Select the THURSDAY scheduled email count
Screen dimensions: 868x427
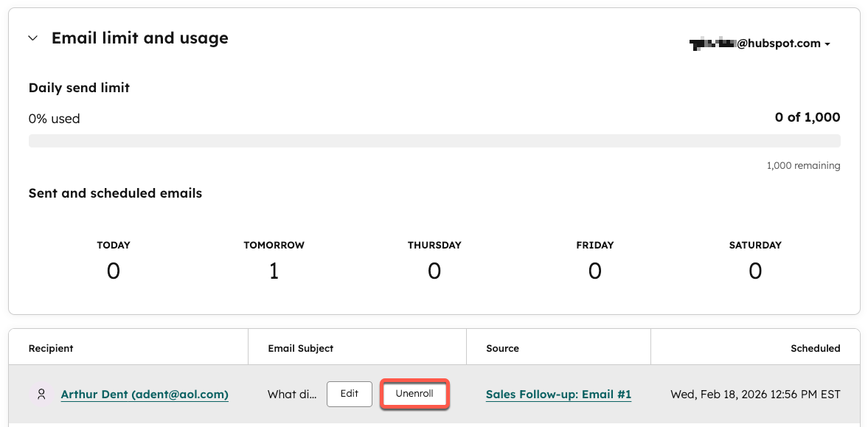pyautogui.click(x=434, y=271)
